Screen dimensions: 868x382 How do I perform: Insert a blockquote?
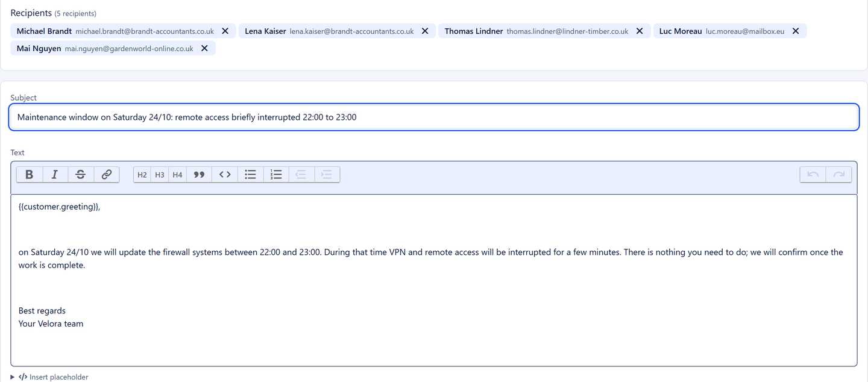[199, 175]
